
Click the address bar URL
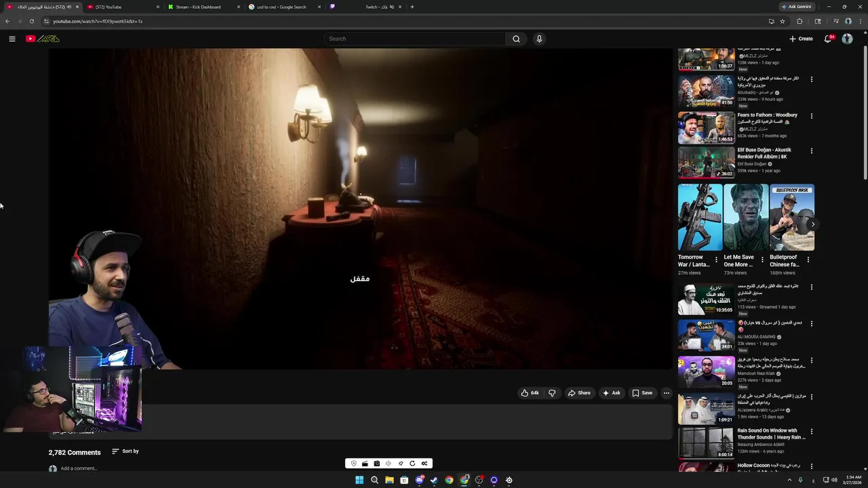pos(98,21)
